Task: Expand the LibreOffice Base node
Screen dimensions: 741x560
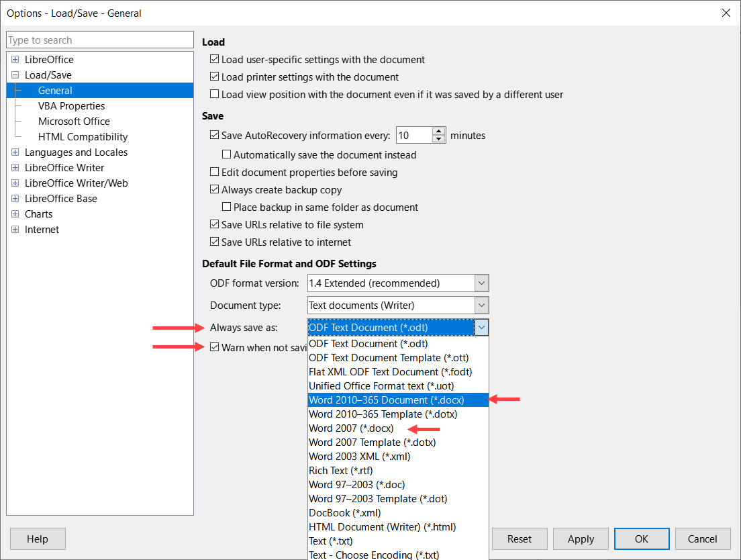Action: point(15,199)
